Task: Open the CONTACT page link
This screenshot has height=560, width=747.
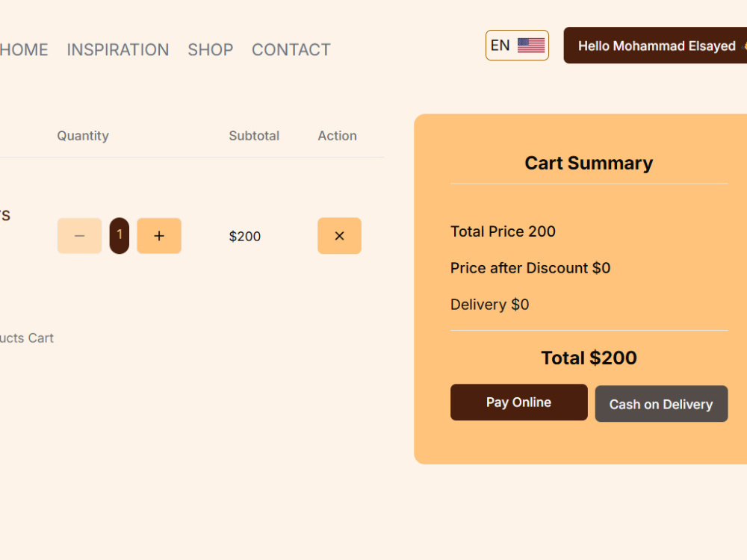Action: [x=291, y=49]
